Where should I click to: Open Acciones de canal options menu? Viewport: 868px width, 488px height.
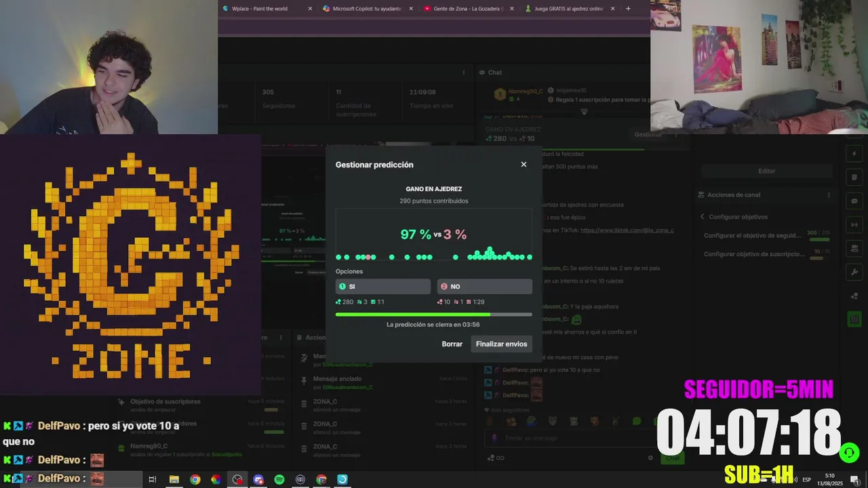click(829, 195)
